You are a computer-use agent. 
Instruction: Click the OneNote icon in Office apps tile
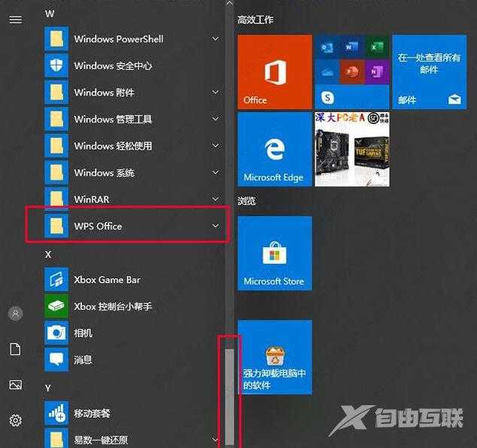(x=377, y=72)
